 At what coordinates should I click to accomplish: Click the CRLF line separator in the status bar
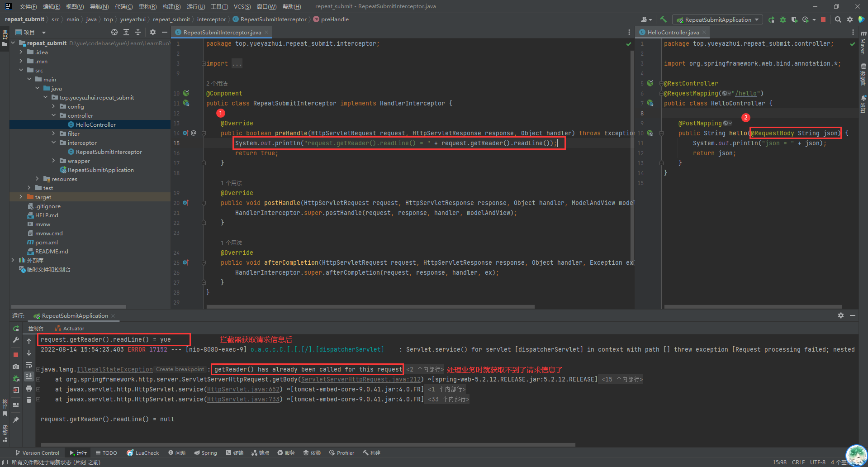(x=798, y=462)
